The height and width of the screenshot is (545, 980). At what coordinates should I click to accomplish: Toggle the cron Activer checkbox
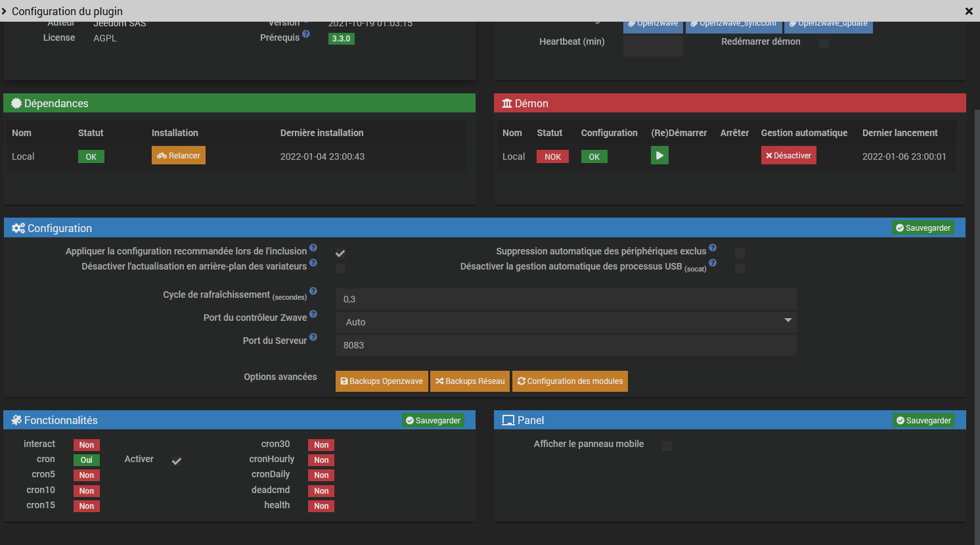177,461
